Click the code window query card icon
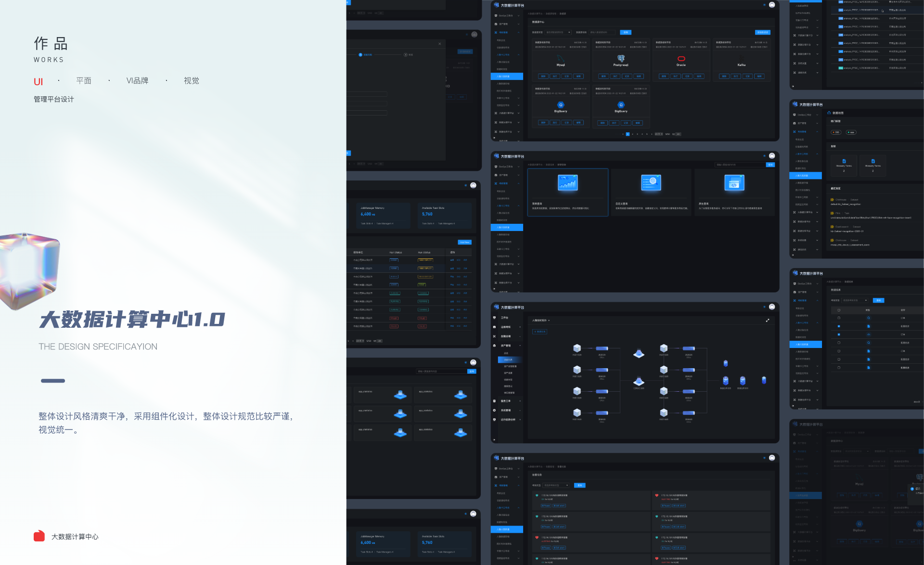The height and width of the screenshot is (565, 924). pos(734,183)
